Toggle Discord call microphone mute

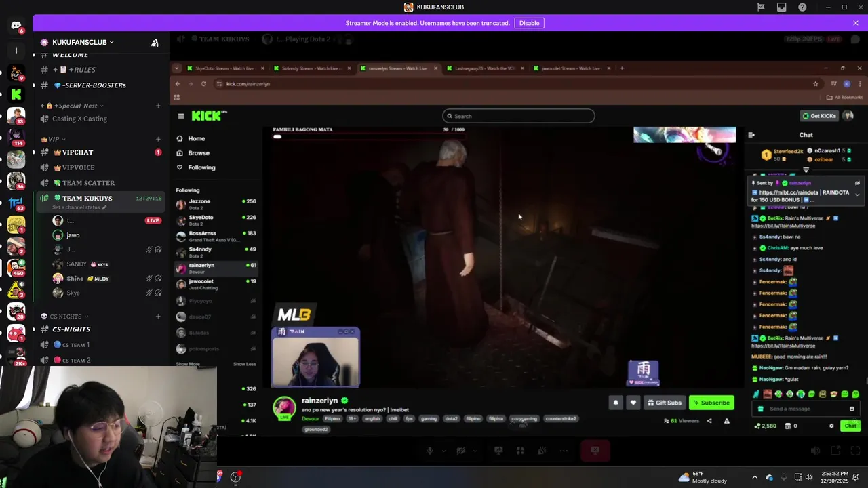point(429,451)
